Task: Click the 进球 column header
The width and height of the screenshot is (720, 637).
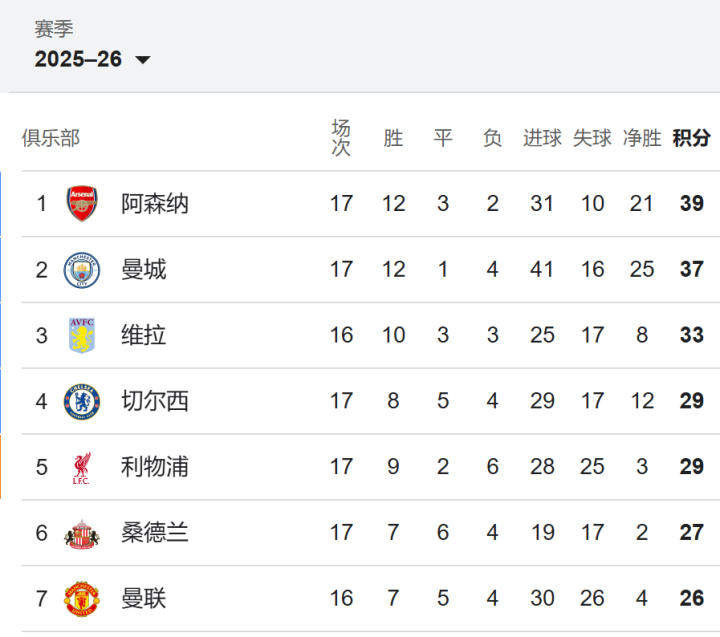Action: (542, 138)
